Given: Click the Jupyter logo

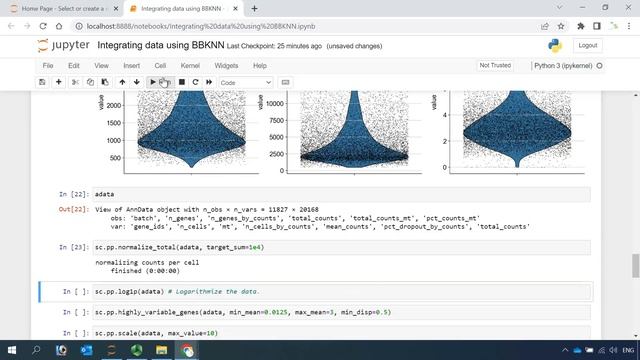Looking at the screenshot, I should [63, 45].
